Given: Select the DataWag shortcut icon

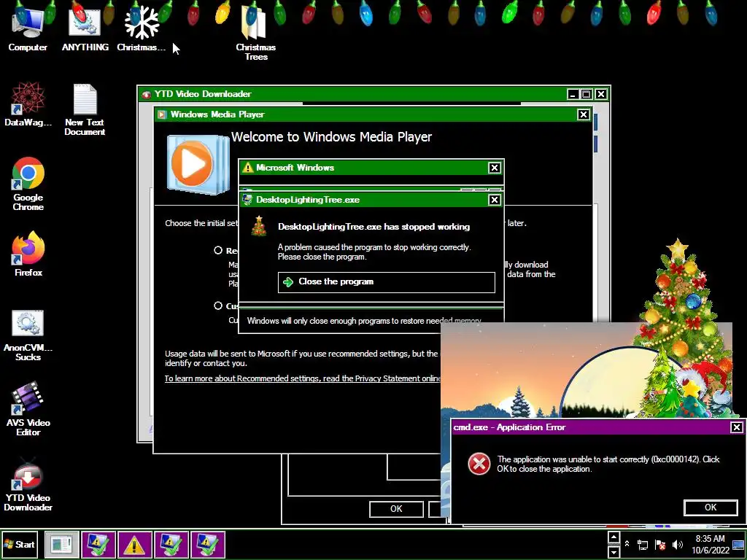Looking at the screenshot, I should (28, 105).
